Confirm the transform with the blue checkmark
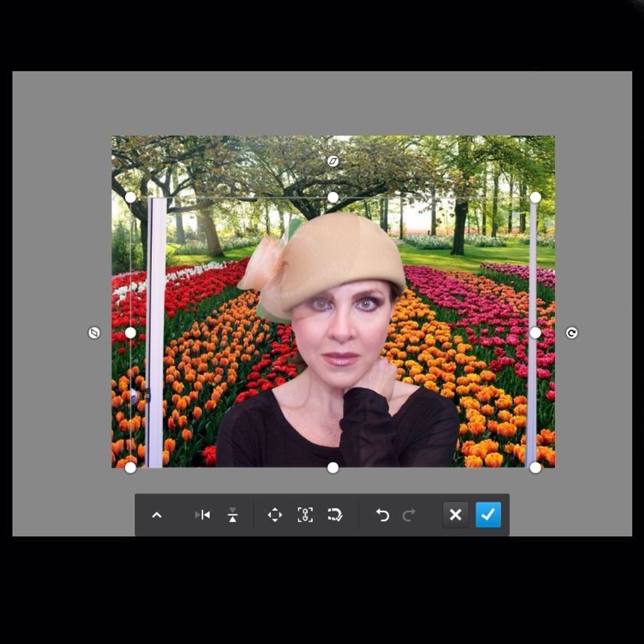 tap(488, 515)
